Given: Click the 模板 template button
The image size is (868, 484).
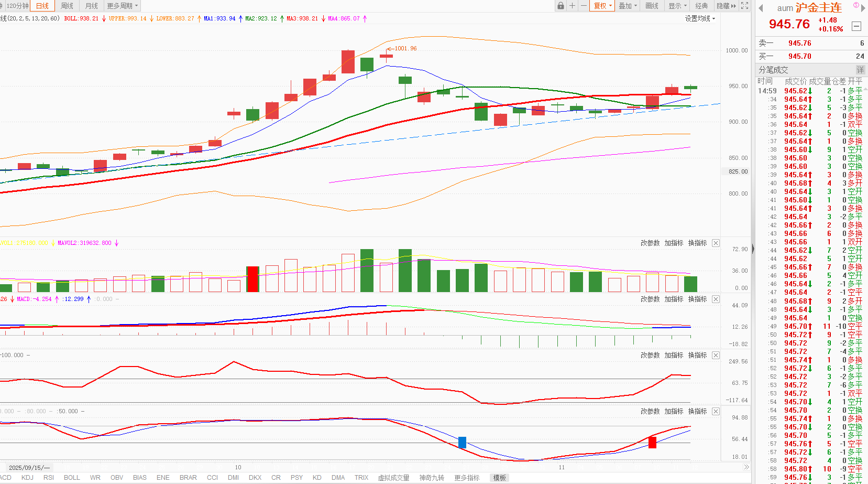Looking at the screenshot, I should coord(500,478).
